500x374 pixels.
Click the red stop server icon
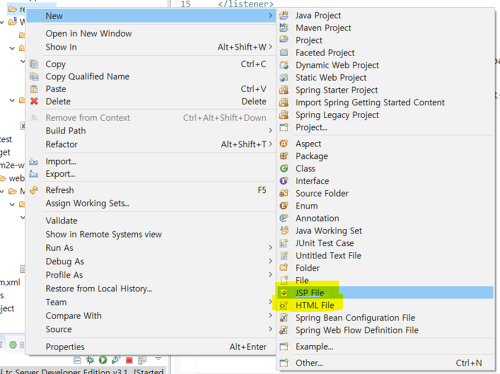tap(129, 360)
